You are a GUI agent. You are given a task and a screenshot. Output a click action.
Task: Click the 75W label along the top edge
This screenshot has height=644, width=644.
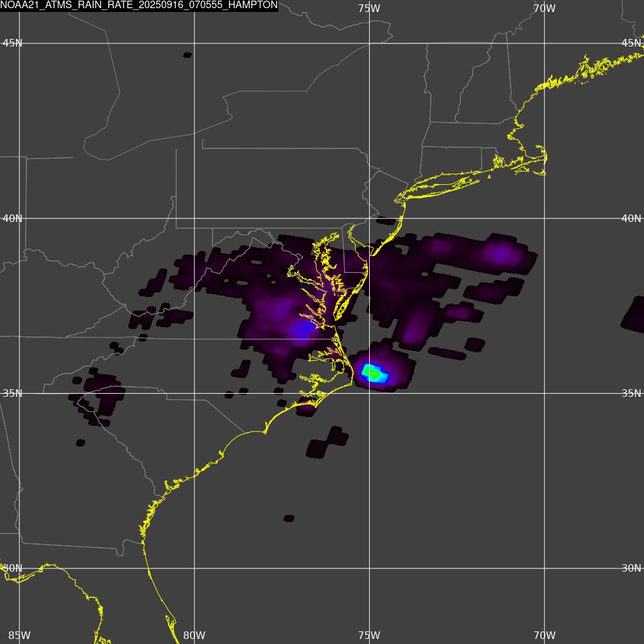click(x=369, y=8)
